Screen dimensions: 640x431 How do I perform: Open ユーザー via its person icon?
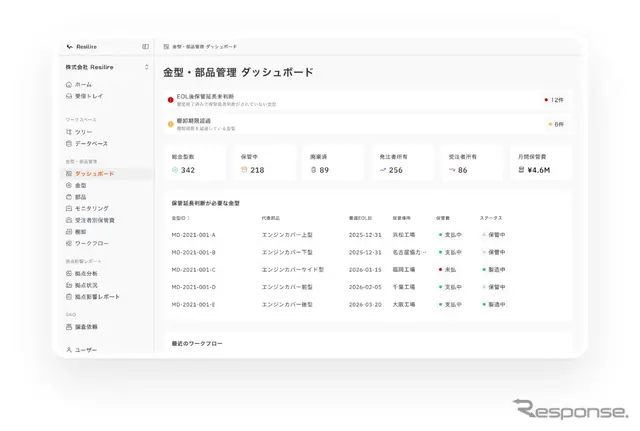click(x=69, y=350)
